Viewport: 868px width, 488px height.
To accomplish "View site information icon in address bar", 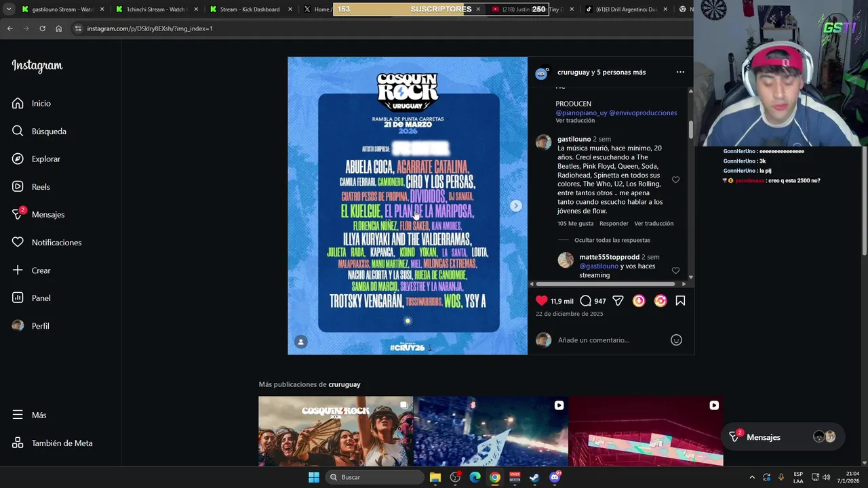I will pyautogui.click(x=78, y=28).
